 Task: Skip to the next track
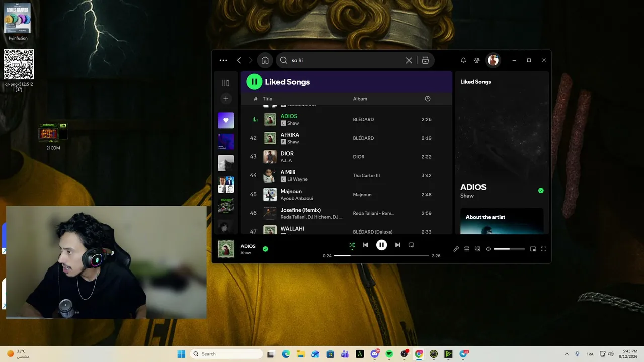[x=397, y=245]
